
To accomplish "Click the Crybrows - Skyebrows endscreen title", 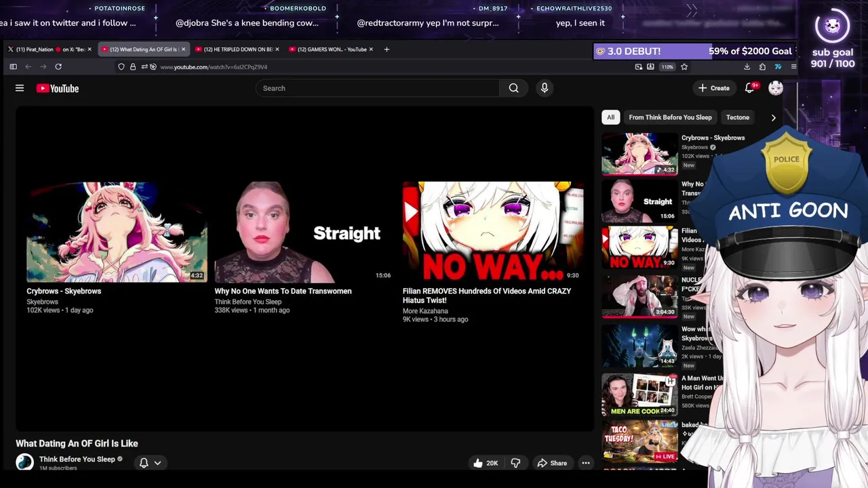I will coord(64,291).
